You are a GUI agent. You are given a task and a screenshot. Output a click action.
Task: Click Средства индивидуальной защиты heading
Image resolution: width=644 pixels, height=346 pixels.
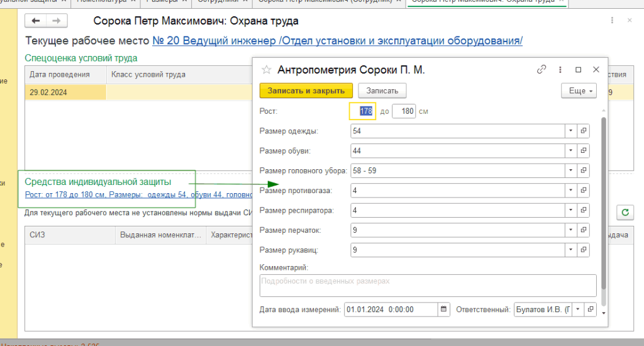pos(97,182)
